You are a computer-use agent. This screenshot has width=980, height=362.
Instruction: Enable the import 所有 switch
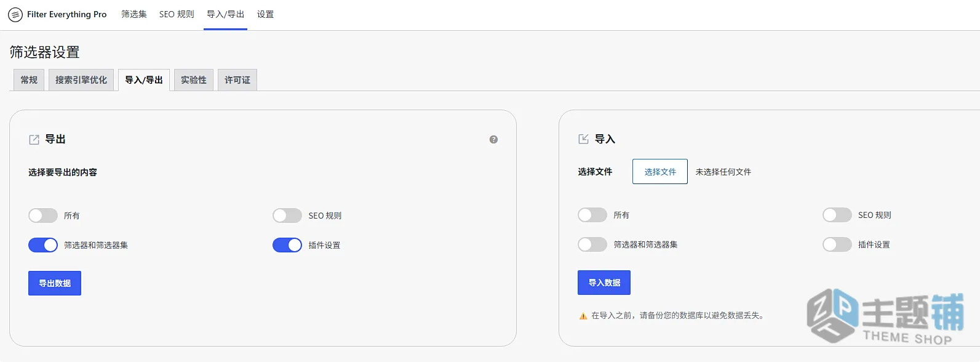pos(592,215)
